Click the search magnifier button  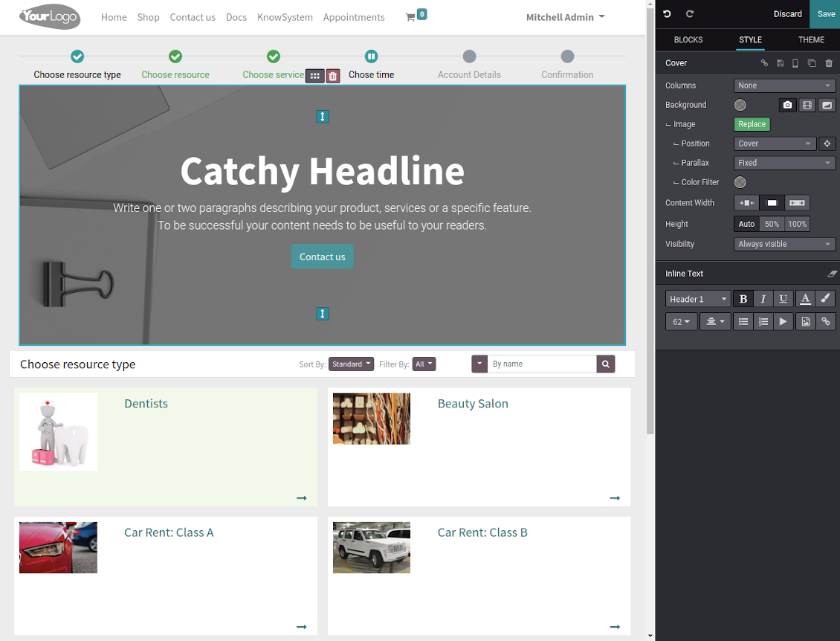606,364
